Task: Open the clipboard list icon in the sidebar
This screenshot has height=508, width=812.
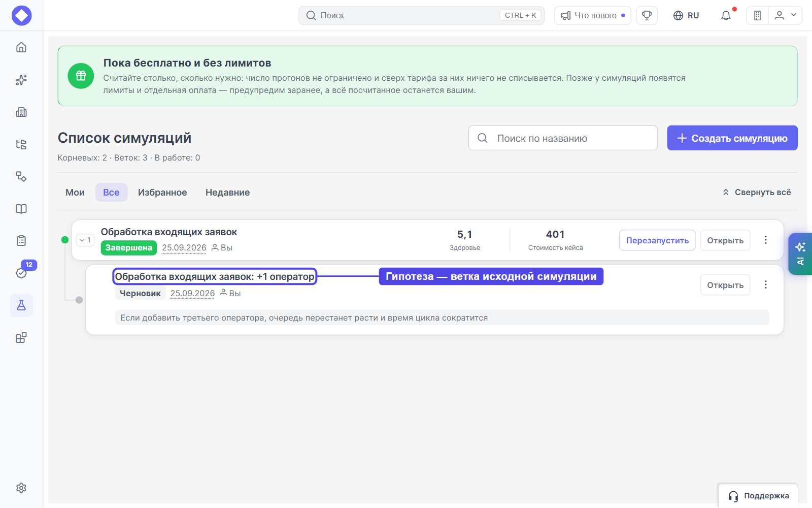Action: tap(21, 241)
